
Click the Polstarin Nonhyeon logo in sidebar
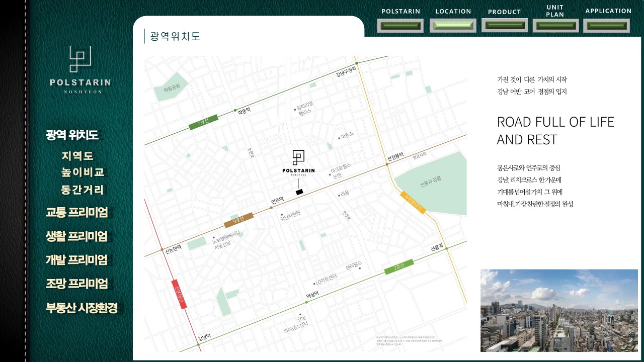(80, 69)
